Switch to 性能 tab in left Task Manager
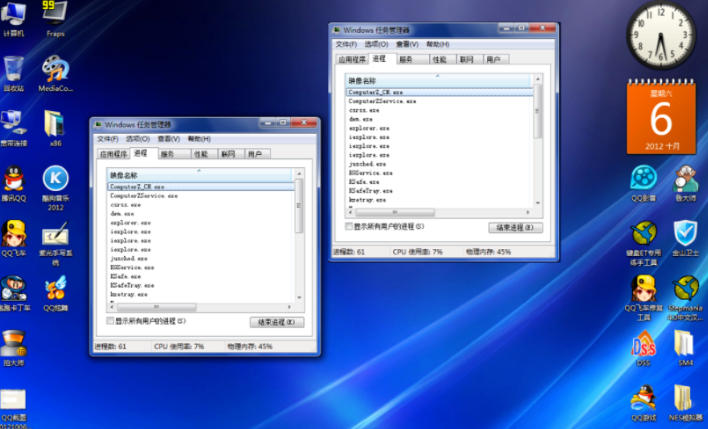This screenshot has width=708, height=429. pos(201,154)
